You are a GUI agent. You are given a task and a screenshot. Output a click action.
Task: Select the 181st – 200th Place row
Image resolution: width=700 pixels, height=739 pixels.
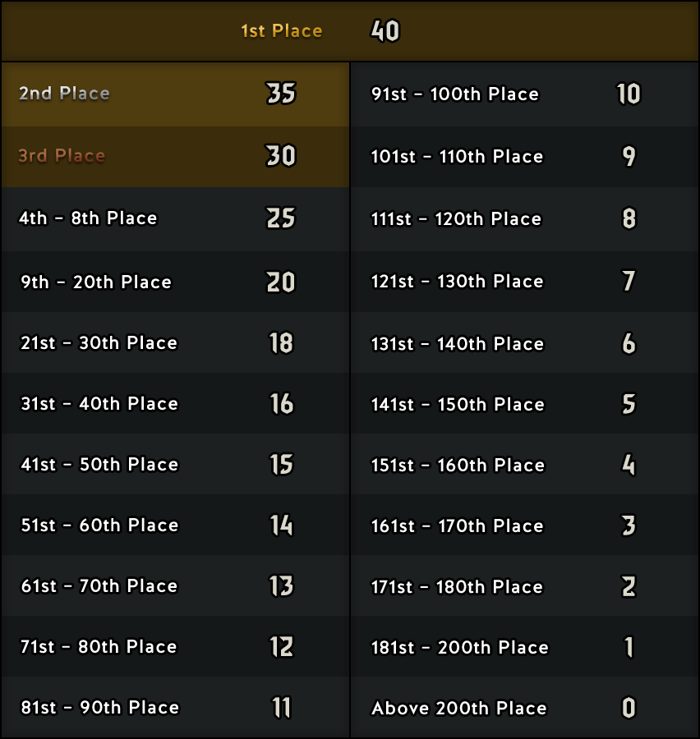(524, 646)
